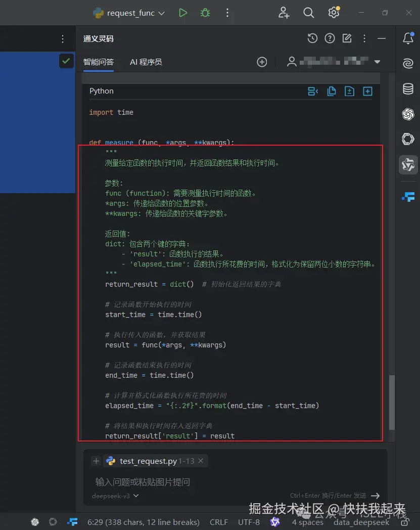Focus the 输入问题或粘贴图片提问 input field
Image resolution: width=420 pixels, height=530 pixels.
(235, 481)
